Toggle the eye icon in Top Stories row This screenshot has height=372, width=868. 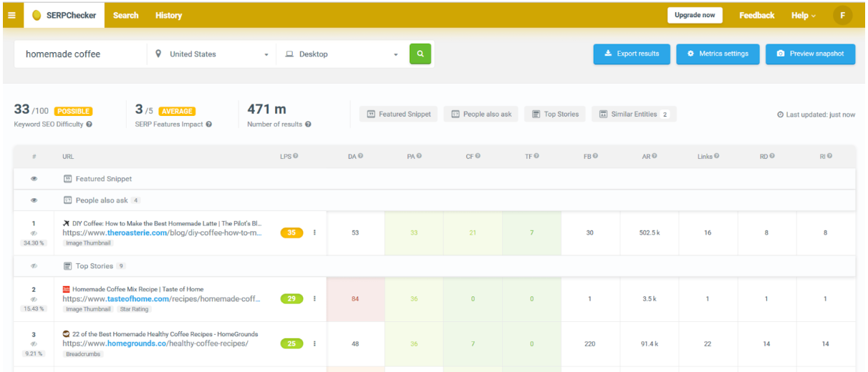pos(34,266)
